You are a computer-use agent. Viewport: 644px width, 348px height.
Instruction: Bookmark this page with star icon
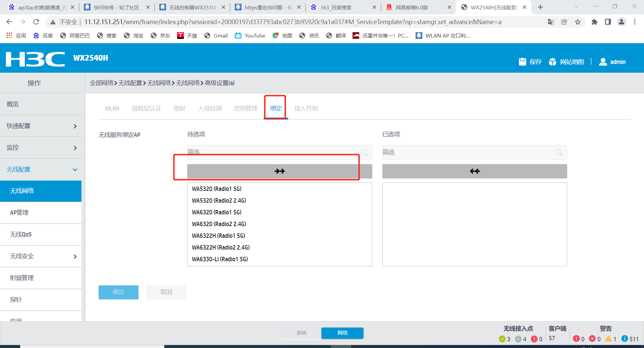tap(578, 22)
